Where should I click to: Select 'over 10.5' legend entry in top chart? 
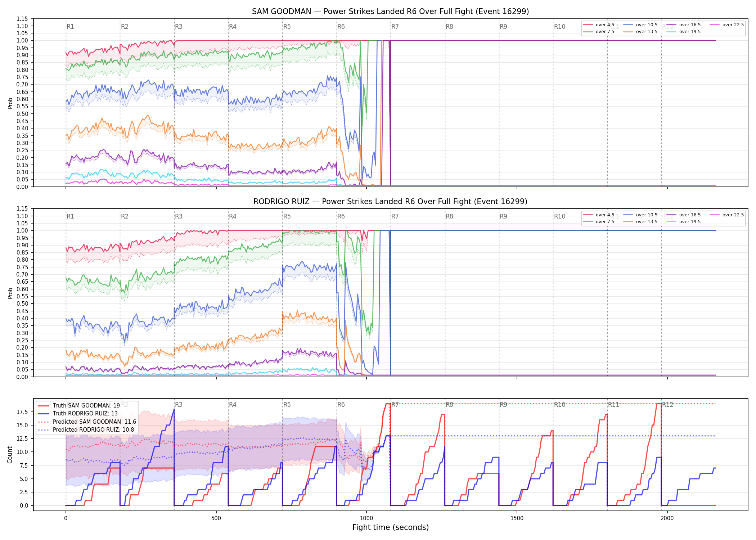coord(640,25)
